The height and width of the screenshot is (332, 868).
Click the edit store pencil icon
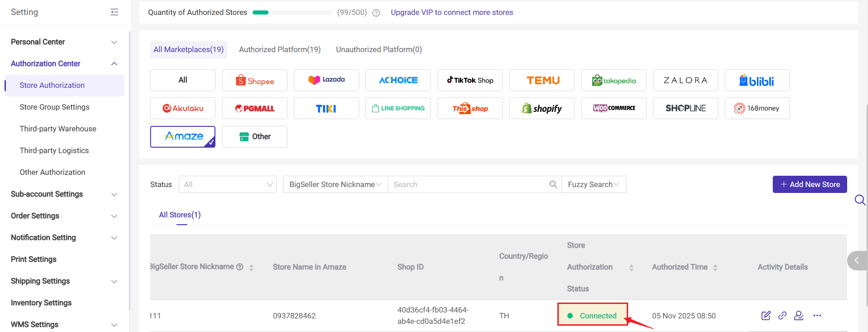click(766, 316)
